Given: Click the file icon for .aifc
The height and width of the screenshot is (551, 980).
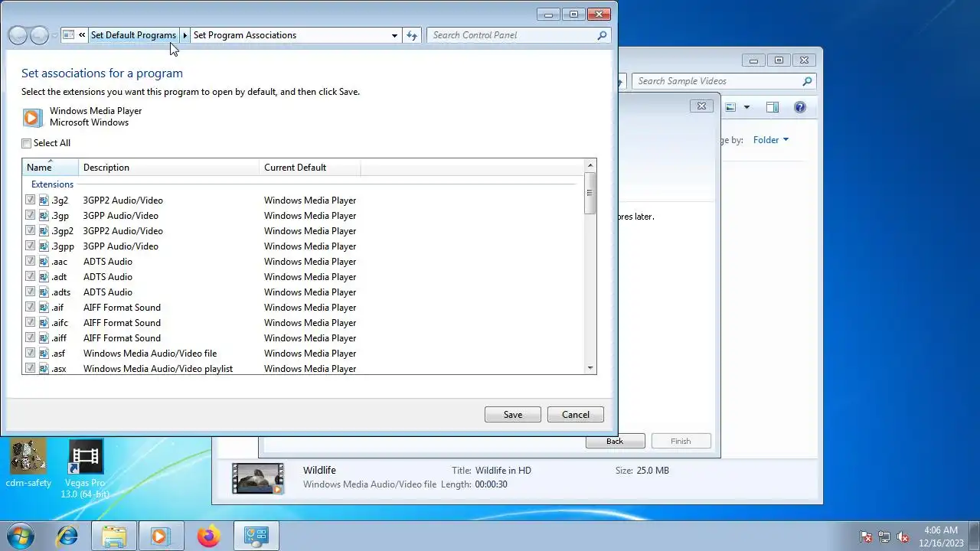Looking at the screenshot, I should [44, 322].
